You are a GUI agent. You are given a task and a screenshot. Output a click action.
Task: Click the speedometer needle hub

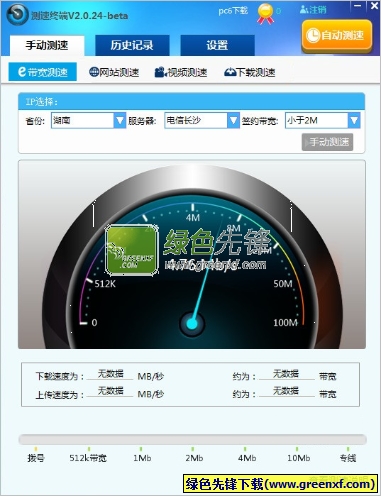click(192, 323)
